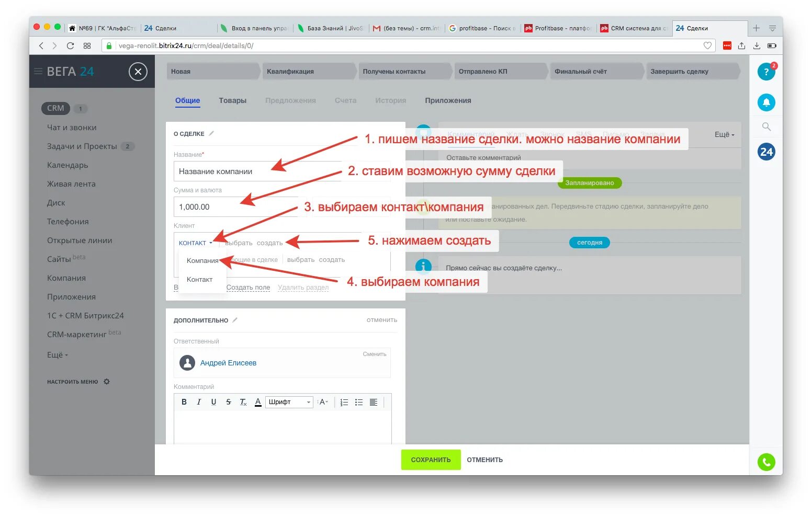Click the browser share icon

tap(741, 45)
